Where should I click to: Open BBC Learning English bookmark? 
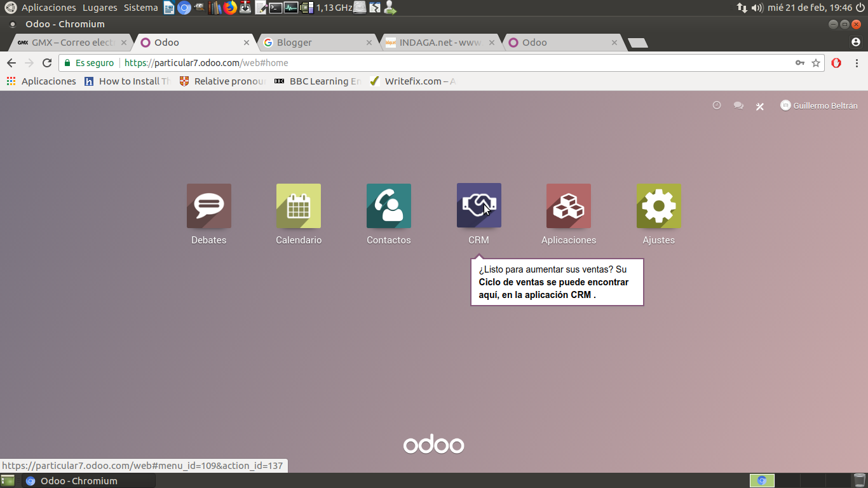(x=318, y=81)
